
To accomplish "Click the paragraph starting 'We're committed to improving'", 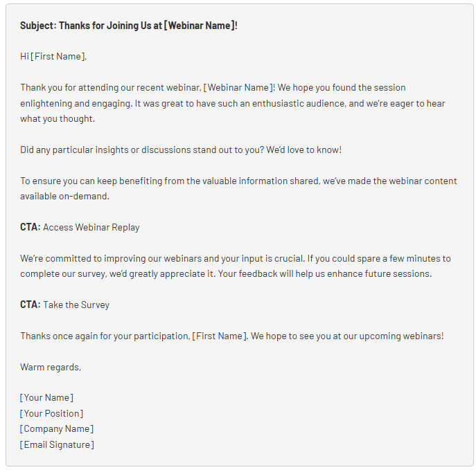I will pos(236,266).
